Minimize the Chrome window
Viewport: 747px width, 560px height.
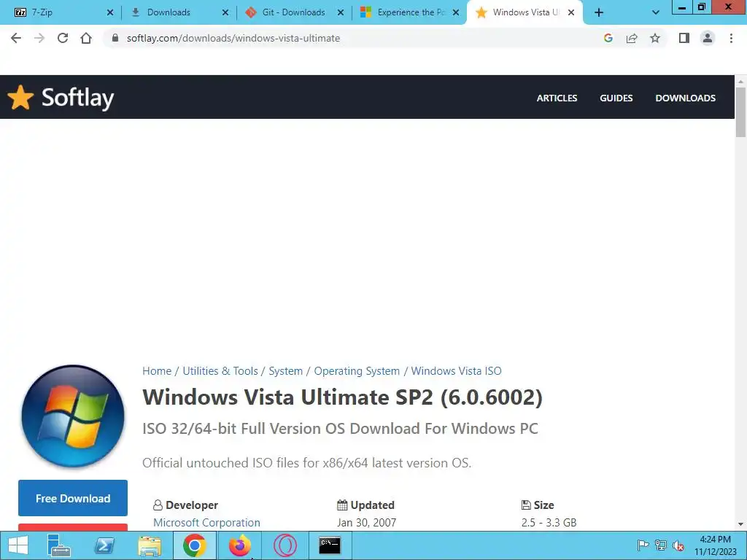pos(682,7)
